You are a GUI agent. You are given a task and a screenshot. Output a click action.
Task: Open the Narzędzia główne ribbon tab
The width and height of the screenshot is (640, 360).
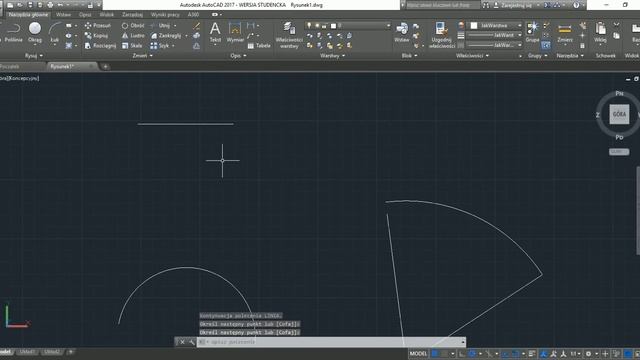(x=28, y=15)
